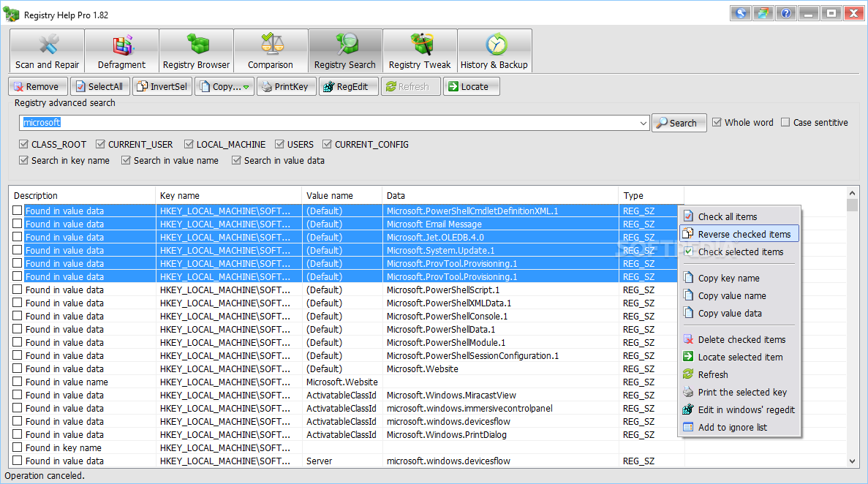Screen dimensions: 868x484
Task: Click the Locate toolbar button
Action: click(471, 86)
